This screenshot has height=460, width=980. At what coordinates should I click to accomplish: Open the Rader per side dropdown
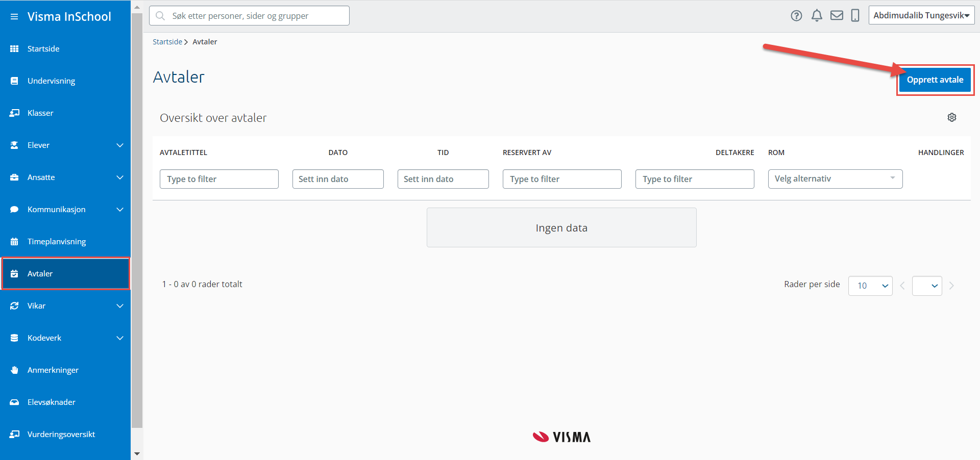[870, 286]
